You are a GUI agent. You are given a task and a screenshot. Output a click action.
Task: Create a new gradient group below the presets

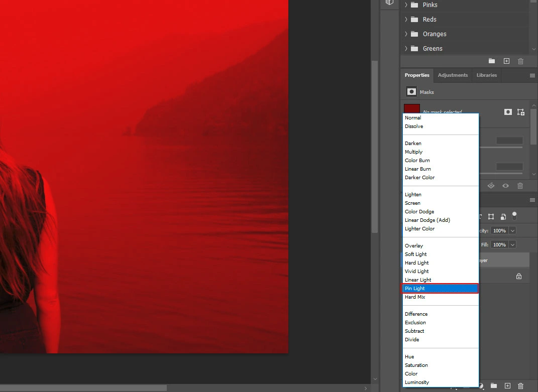491,61
